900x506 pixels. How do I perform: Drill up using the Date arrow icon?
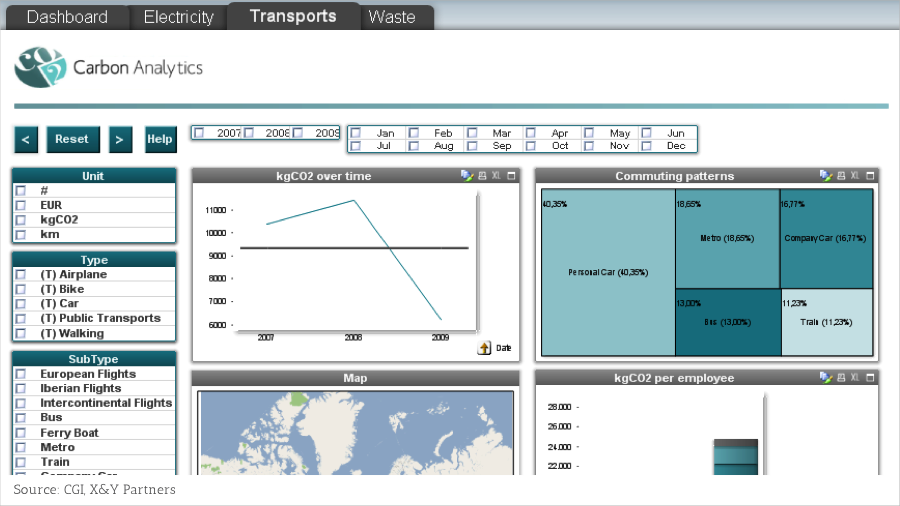(485, 348)
